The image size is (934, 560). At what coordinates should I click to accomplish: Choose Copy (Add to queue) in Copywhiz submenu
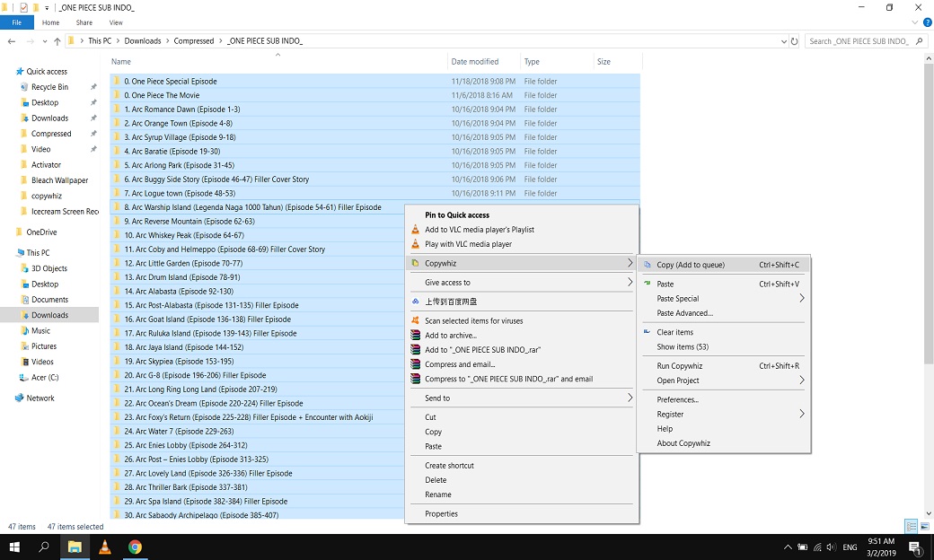[x=691, y=265]
